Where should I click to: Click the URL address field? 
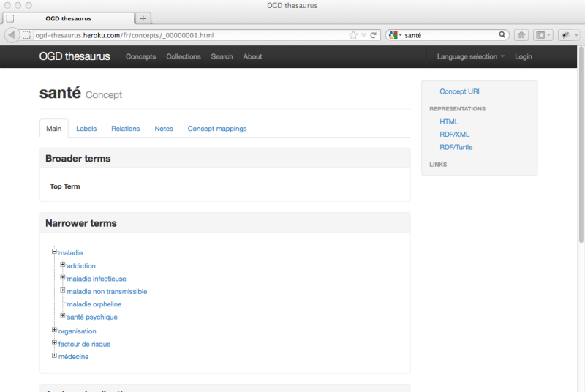(190, 35)
